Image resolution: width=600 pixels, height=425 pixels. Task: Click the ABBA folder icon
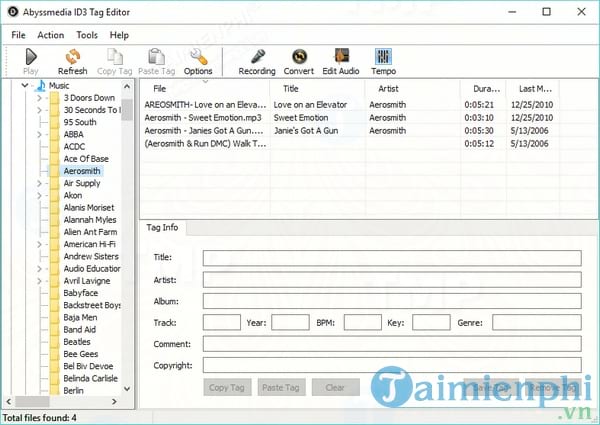pyautogui.click(x=55, y=134)
